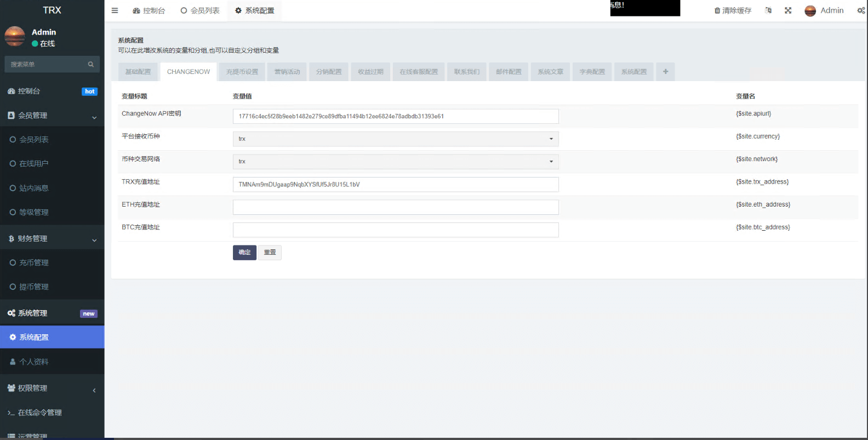Open the 会员列表 tab in top bar
This screenshot has height=440, width=868.
(x=200, y=10)
